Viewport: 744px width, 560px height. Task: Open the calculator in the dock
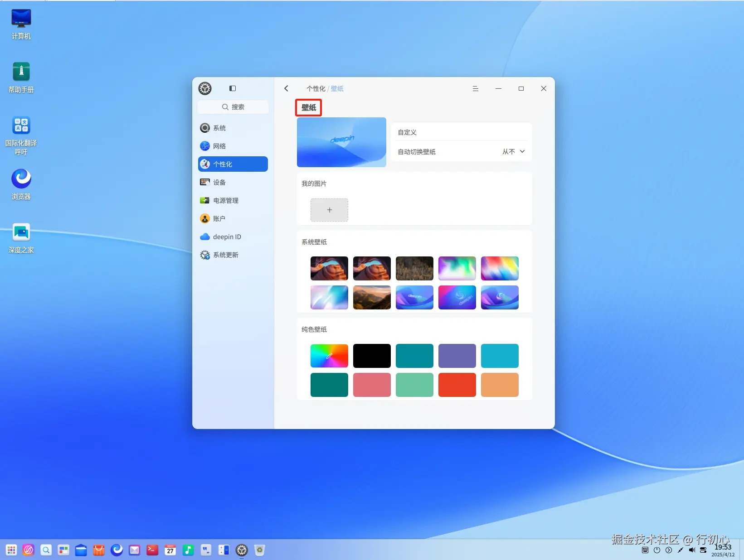coord(224,550)
